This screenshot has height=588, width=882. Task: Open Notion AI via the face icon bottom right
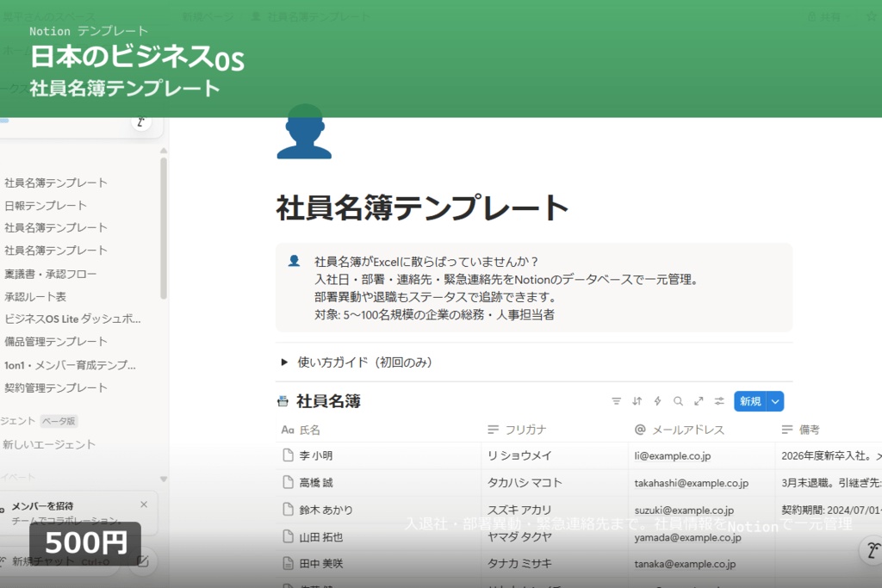pos(872,549)
